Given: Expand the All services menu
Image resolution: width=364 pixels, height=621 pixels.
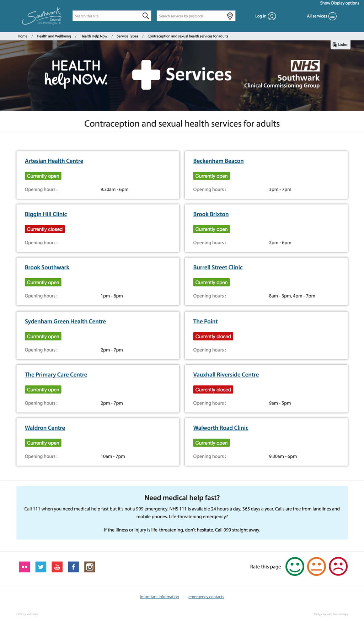Looking at the screenshot, I should coord(321,16).
